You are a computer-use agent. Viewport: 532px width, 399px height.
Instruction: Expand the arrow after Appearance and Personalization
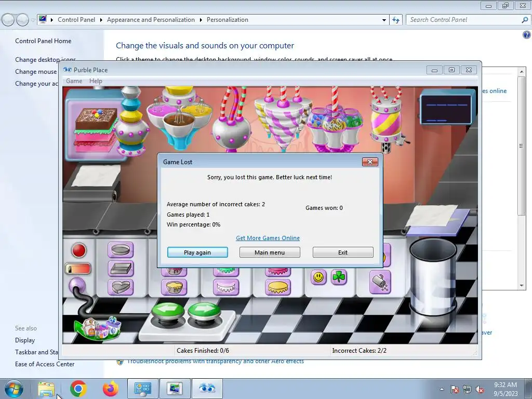coord(201,20)
